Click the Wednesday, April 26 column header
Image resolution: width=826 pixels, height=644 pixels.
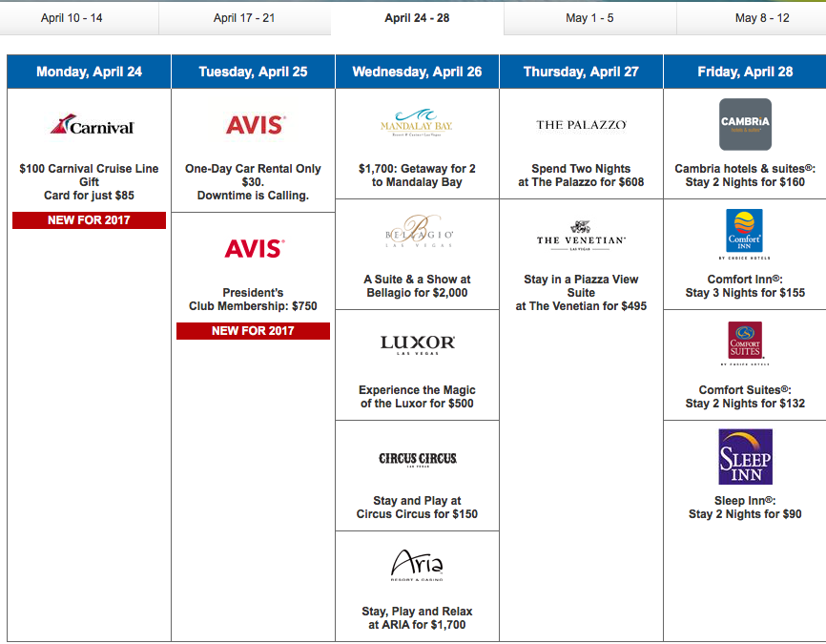click(417, 72)
